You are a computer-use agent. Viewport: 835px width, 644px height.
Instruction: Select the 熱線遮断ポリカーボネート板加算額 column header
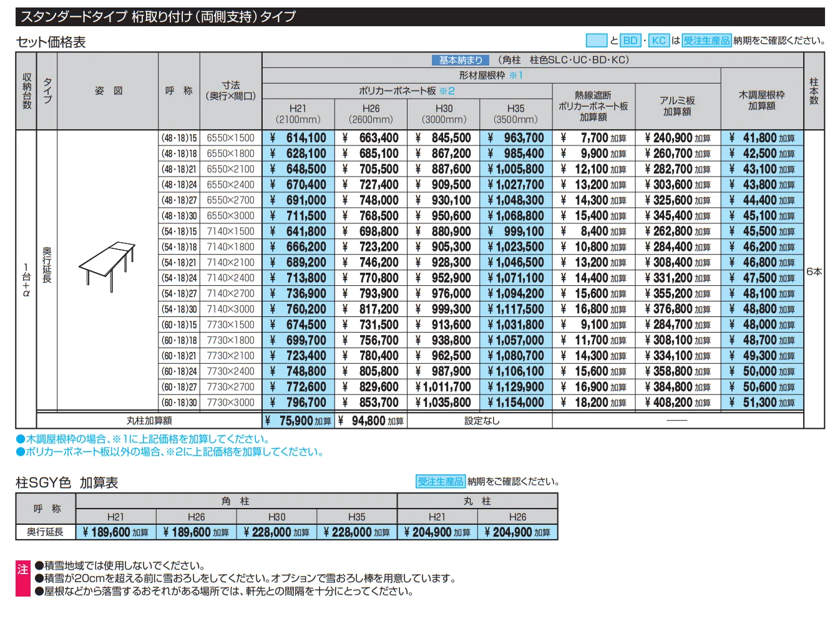[x=593, y=106]
